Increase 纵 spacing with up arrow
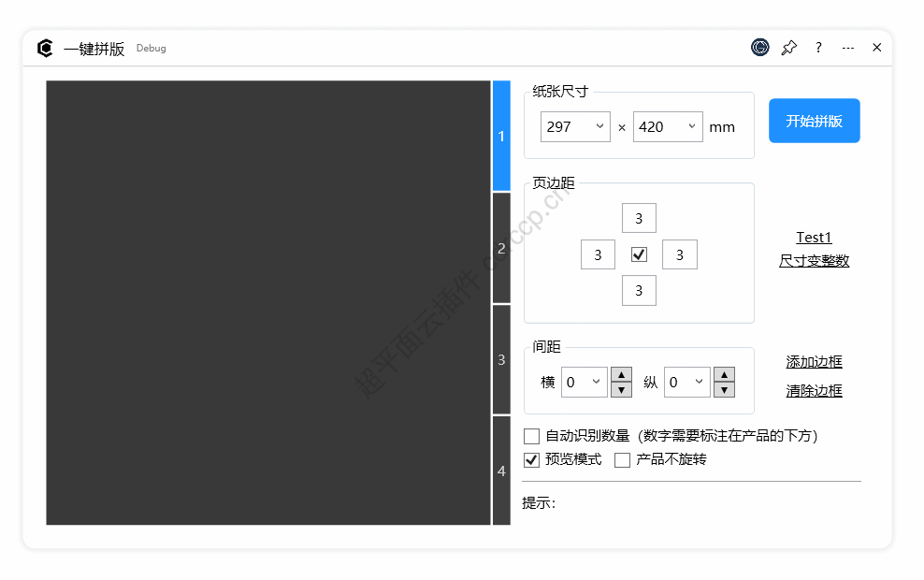This screenshot has width=924, height=580. (724, 374)
